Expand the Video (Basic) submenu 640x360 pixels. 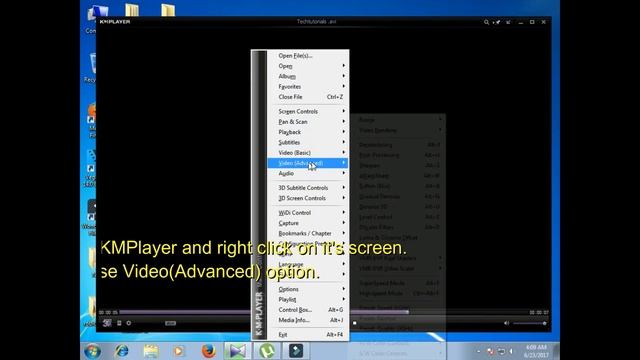coord(308,153)
